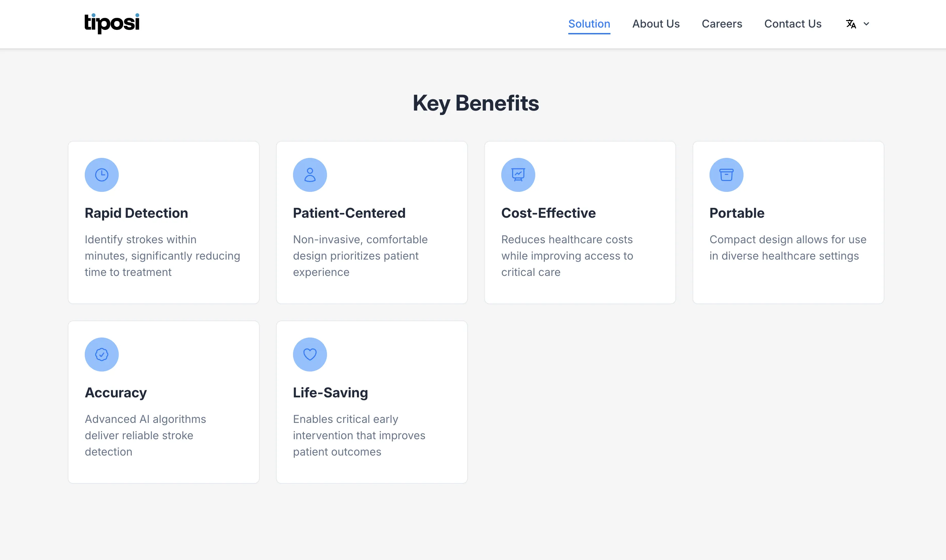Click the archive box icon for Portable
Viewport: 946px width, 560px height.
pos(727,175)
